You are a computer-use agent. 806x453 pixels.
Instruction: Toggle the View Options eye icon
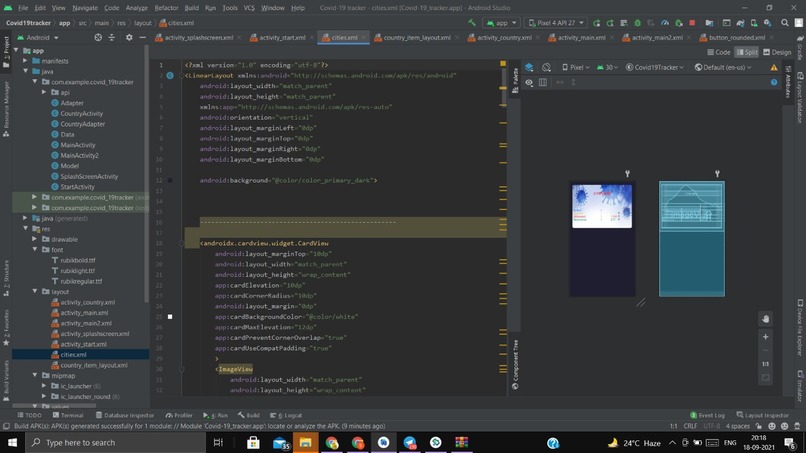click(529, 82)
